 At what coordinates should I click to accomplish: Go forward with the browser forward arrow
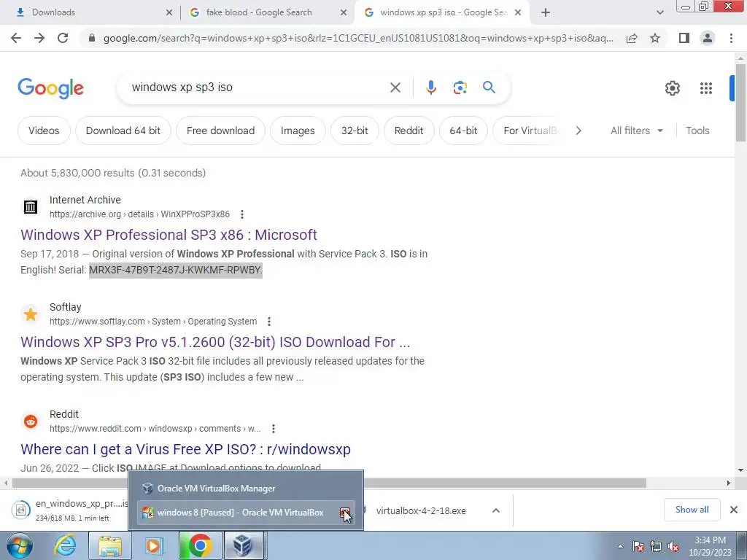click(x=39, y=38)
